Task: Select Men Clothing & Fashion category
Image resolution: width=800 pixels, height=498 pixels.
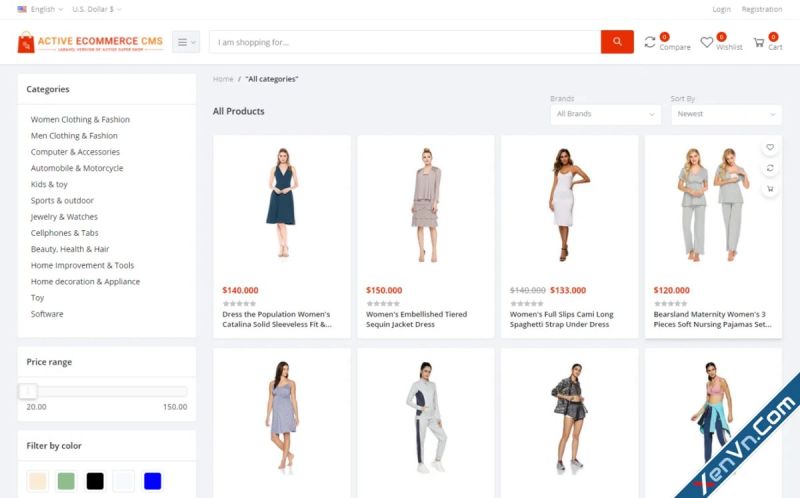Action: click(74, 136)
